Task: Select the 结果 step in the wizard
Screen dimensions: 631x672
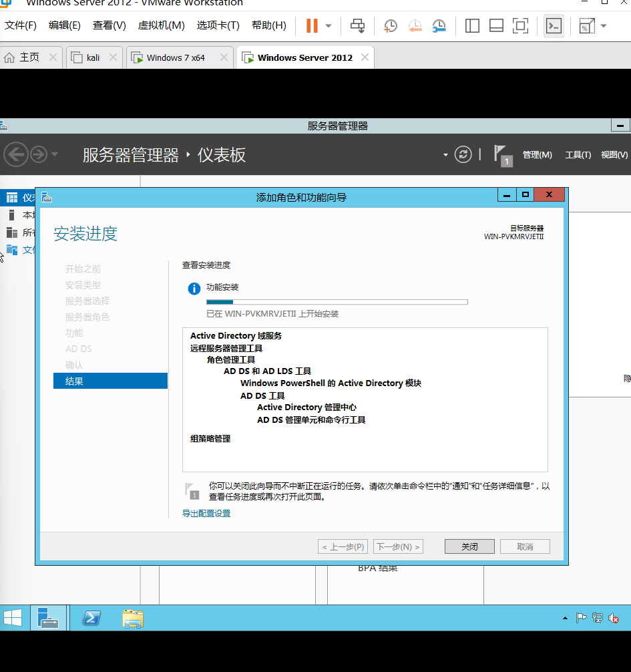Action: pyautogui.click(x=110, y=381)
